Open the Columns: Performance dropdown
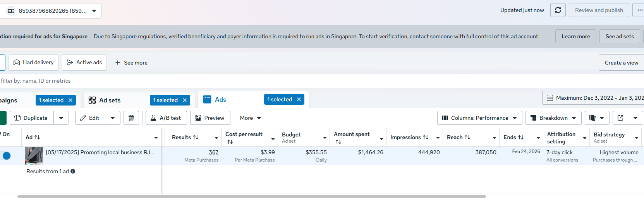This screenshot has width=644, height=206. tap(479, 118)
